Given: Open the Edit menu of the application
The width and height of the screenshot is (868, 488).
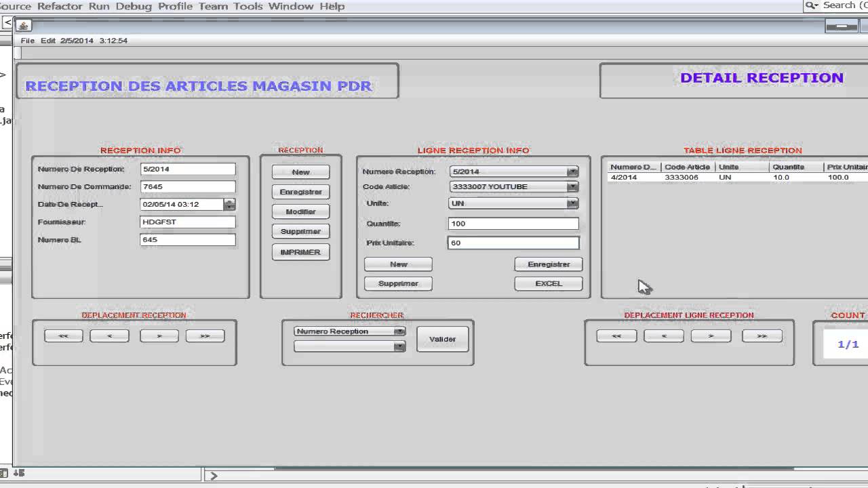Looking at the screenshot, I should point(47,41).
